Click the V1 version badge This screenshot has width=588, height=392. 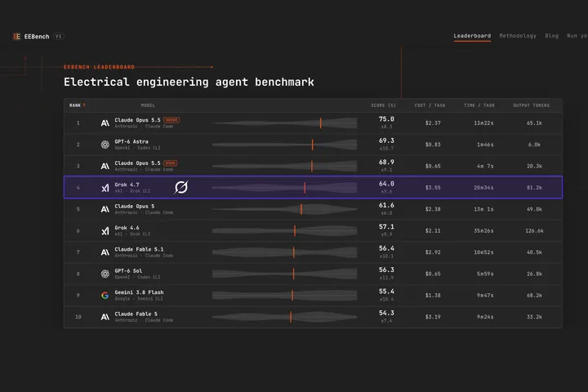coord(58,37)
